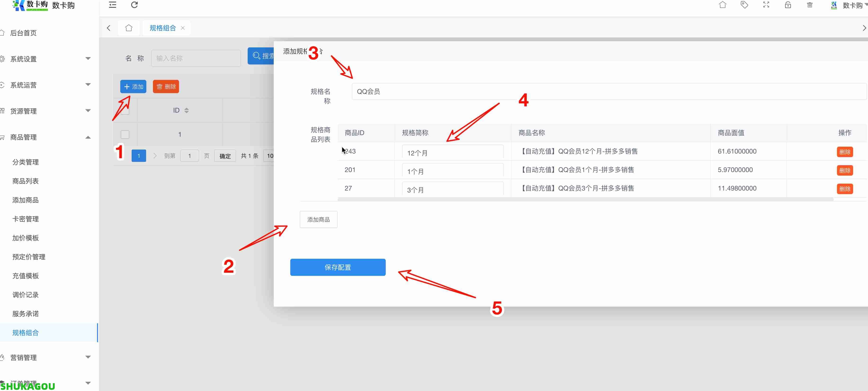Image resolution: width=868 pixels, height=391 pixels.
Task: Click 添加商品 to add a product
Action: point(318,219)
